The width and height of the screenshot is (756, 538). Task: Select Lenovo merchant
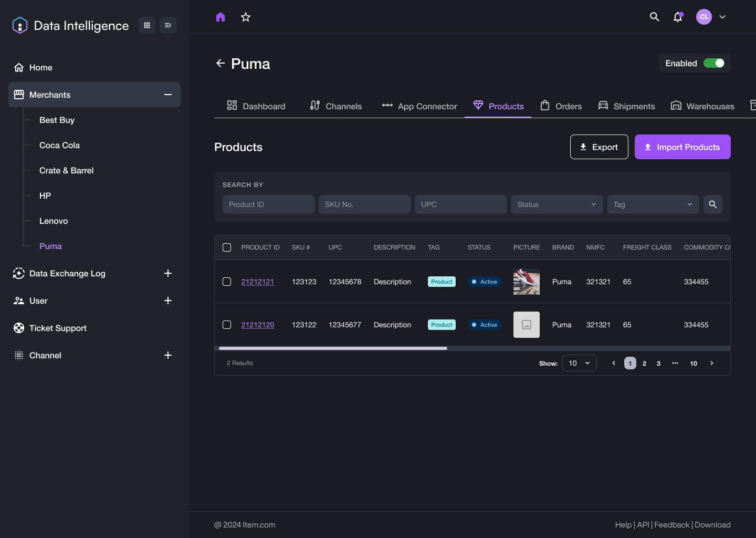(x=54, y=221)
